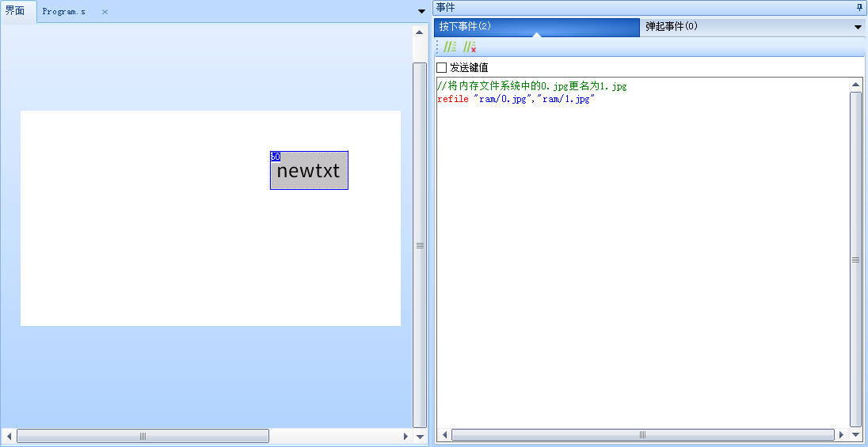Close the Program.s tab with the X

[105, 12]
